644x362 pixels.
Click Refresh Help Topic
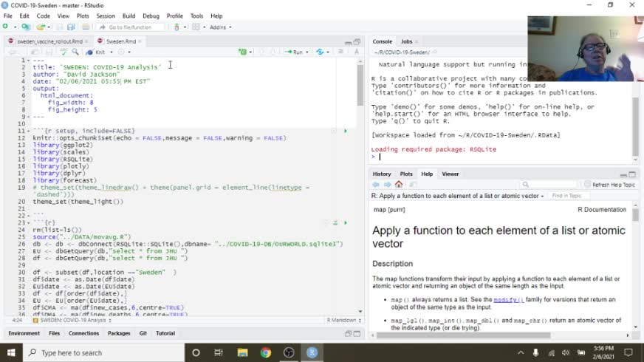609,185
